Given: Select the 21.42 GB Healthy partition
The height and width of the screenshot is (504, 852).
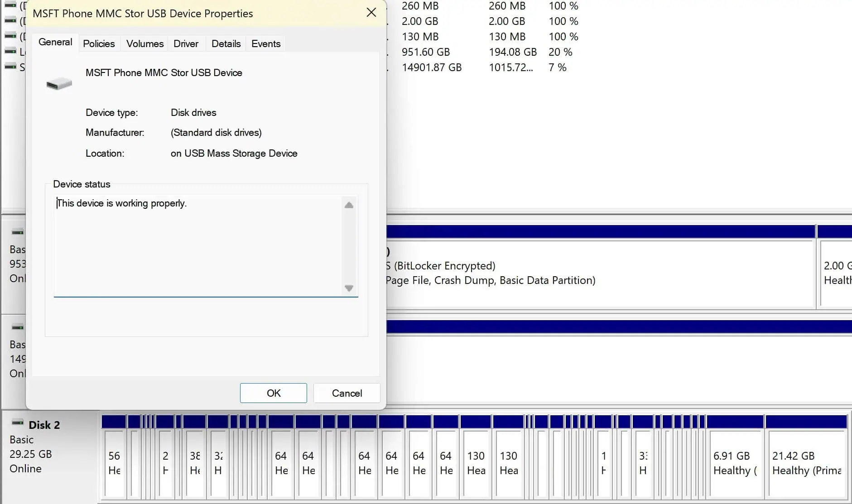Looking at the screenshot, I should 806,463.
